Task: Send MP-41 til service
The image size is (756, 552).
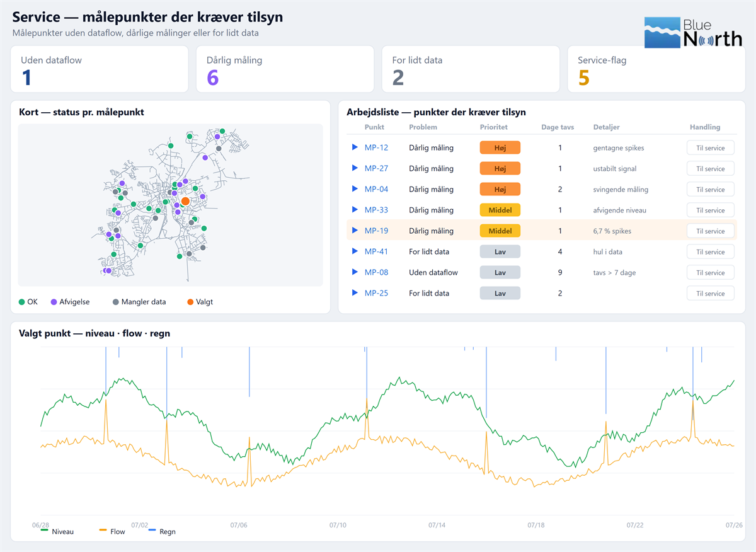Action: coord(710,252)
